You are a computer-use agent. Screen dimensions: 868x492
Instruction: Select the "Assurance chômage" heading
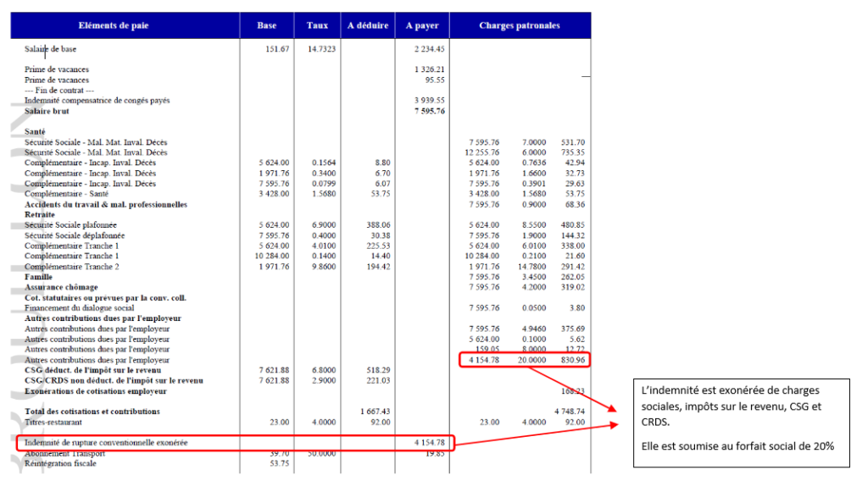(61, 287)
